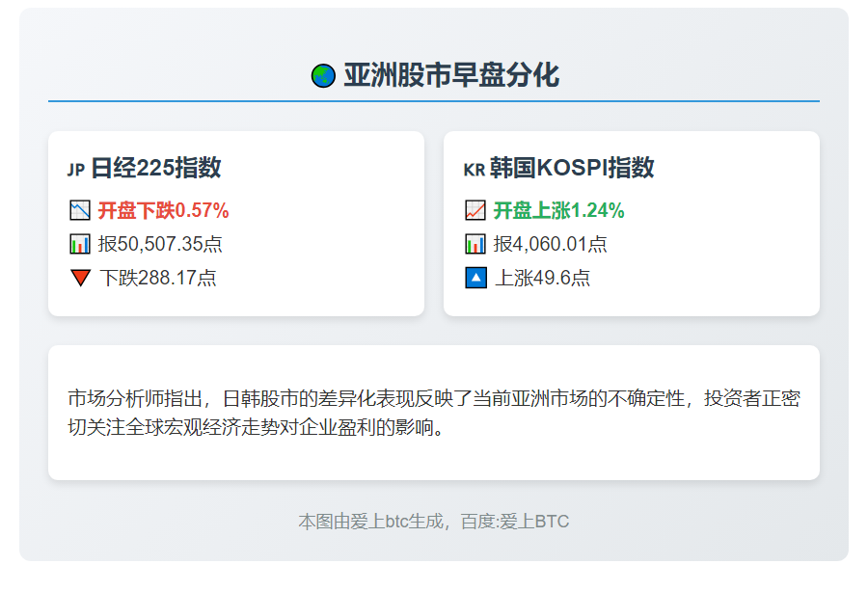The image size is (868, 591).
Task: Click the downward trend chart icon
Action: (80, 210)
